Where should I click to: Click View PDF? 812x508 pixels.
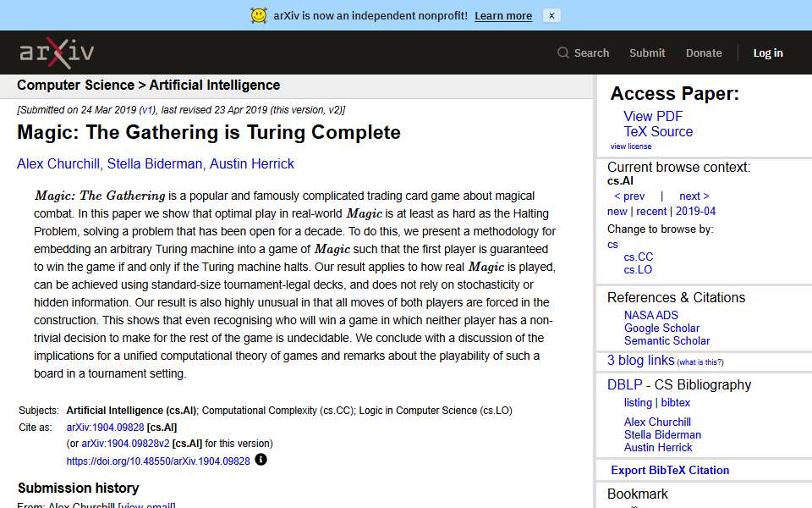coord(652,116)
